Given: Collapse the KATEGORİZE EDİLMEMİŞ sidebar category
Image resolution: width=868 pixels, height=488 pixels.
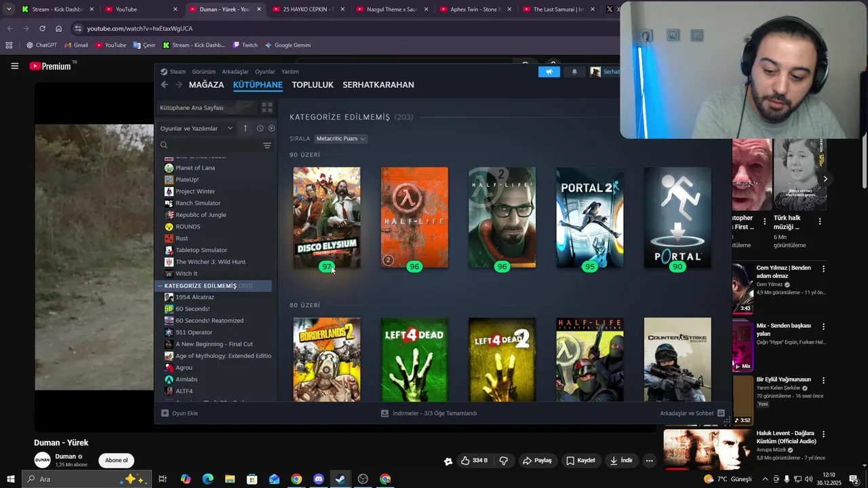Looking at the screenshot, I should coord(160,286).
